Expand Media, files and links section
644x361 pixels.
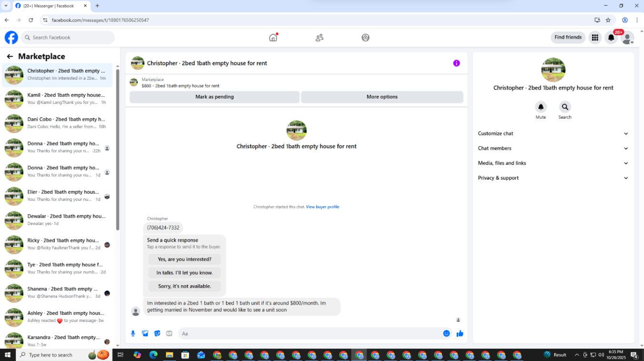(x=553, y=163)
